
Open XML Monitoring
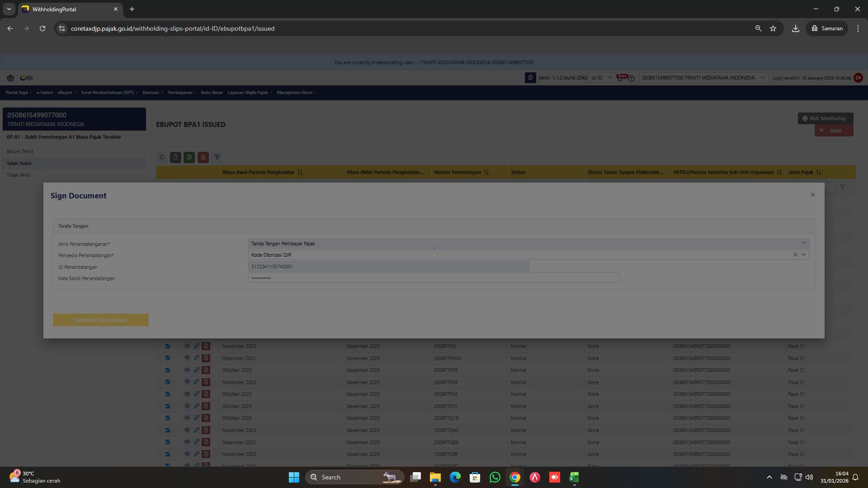(x=826, y=118)
